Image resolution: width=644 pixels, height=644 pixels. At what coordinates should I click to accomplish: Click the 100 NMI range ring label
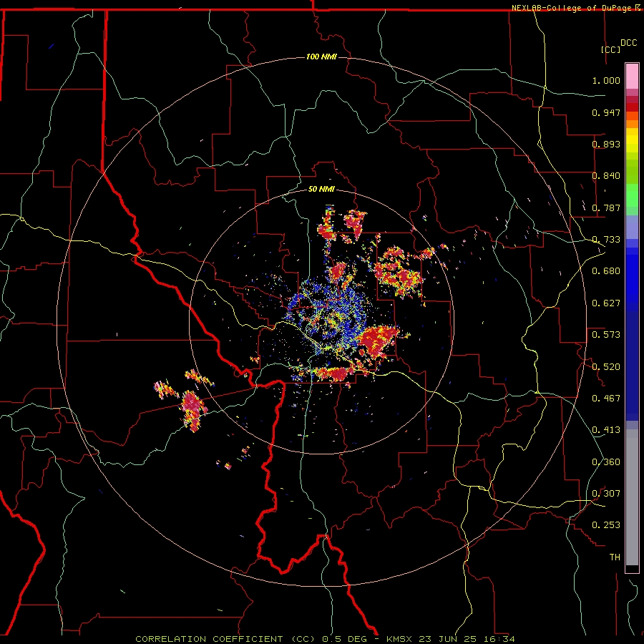coord(321,57)
